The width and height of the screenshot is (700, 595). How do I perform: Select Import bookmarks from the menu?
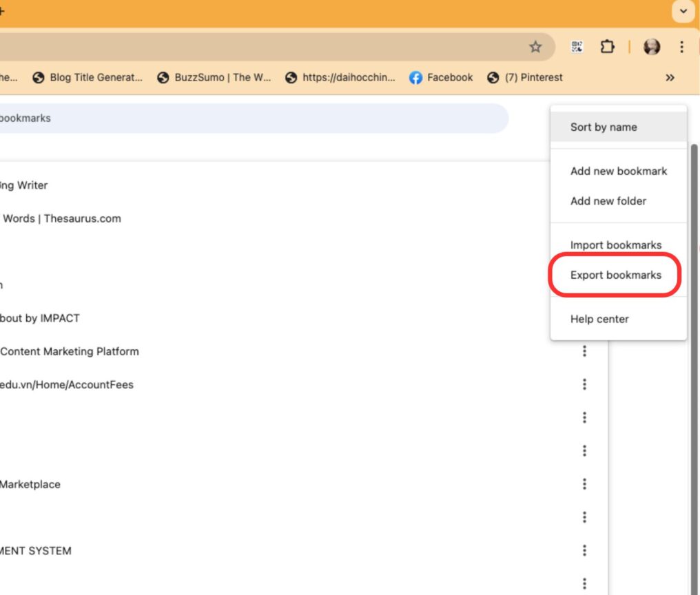(x=615, y=244)
